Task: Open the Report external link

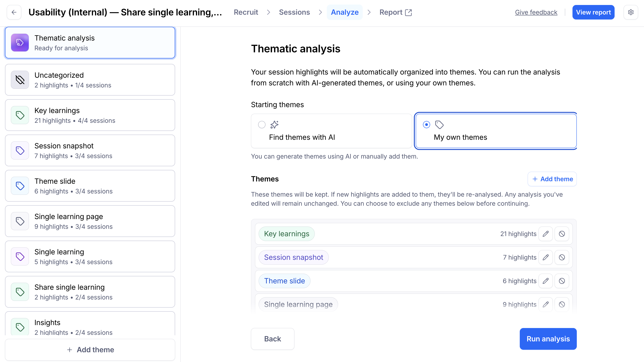Action: 396,12
